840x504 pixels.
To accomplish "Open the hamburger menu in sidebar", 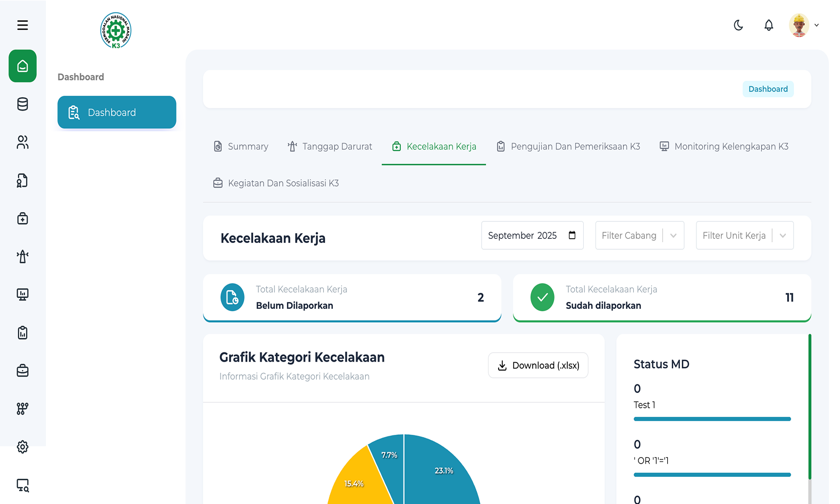I will [x=22, y=25].
